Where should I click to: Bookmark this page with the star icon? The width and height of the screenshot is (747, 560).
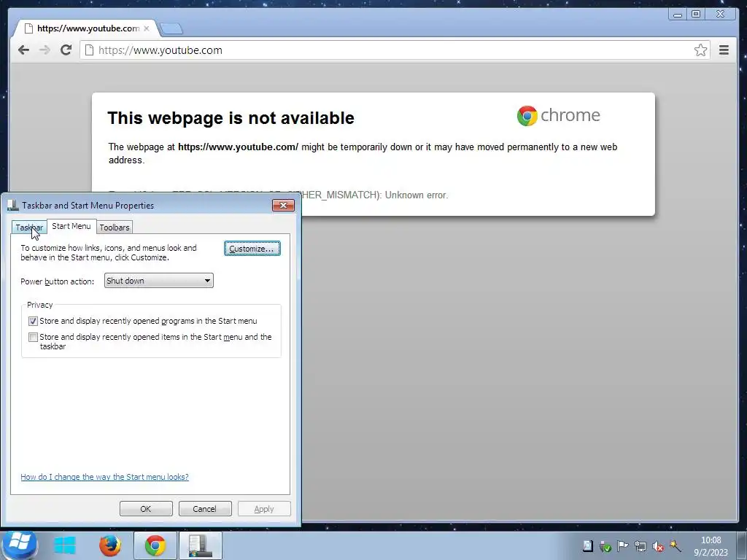click(x=700, y=50)
